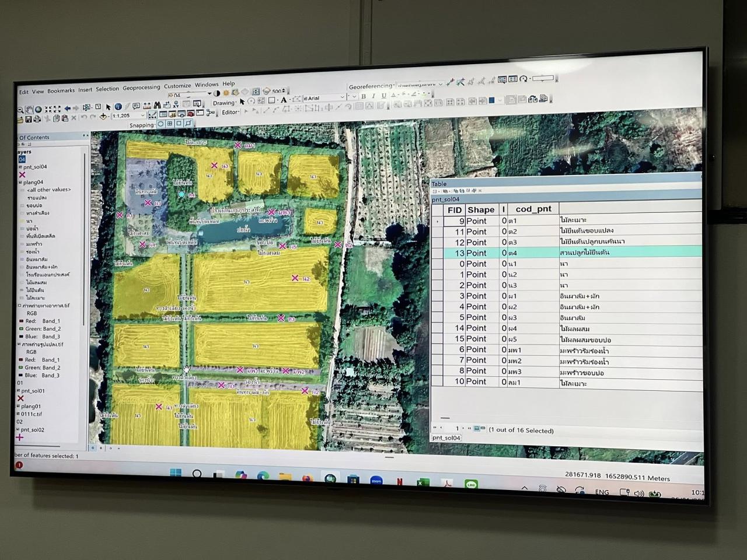Open the Editor menu dropdown

pos(231,113)
